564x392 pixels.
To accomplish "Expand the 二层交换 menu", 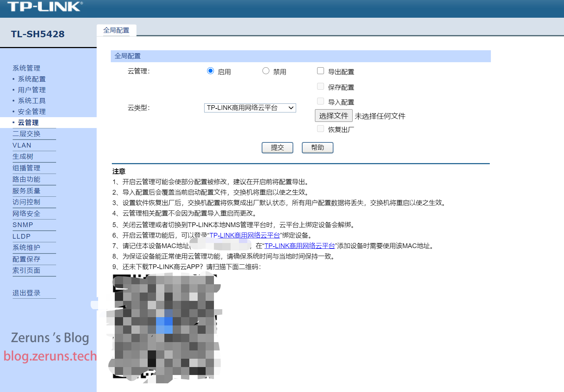I will pos(26,134).
